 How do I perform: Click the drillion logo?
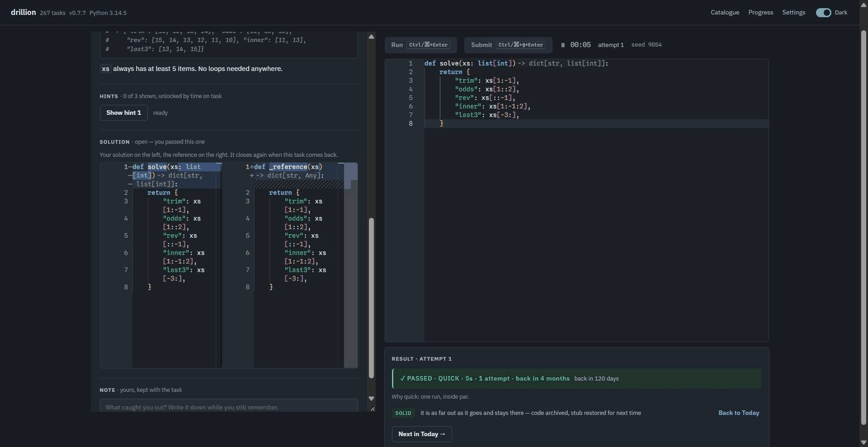pos(23,12)
